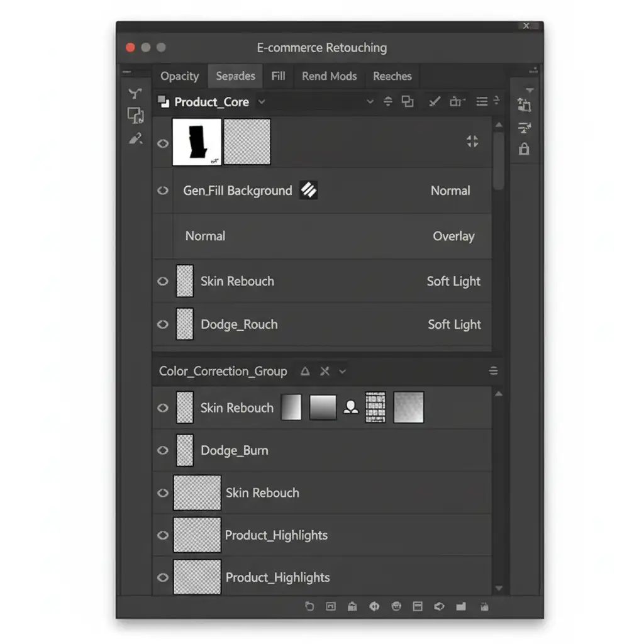Click the Color_Correction_Group panel menu button

pos(494,371)
